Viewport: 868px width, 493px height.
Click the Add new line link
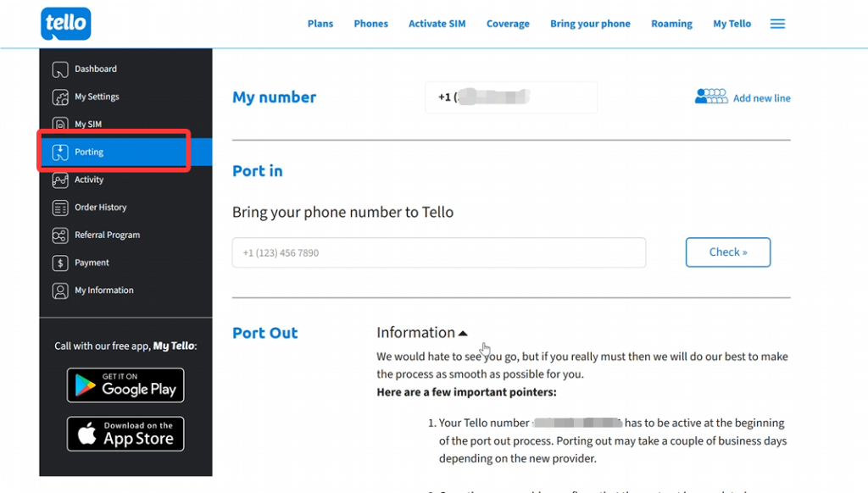coord(762,98)
